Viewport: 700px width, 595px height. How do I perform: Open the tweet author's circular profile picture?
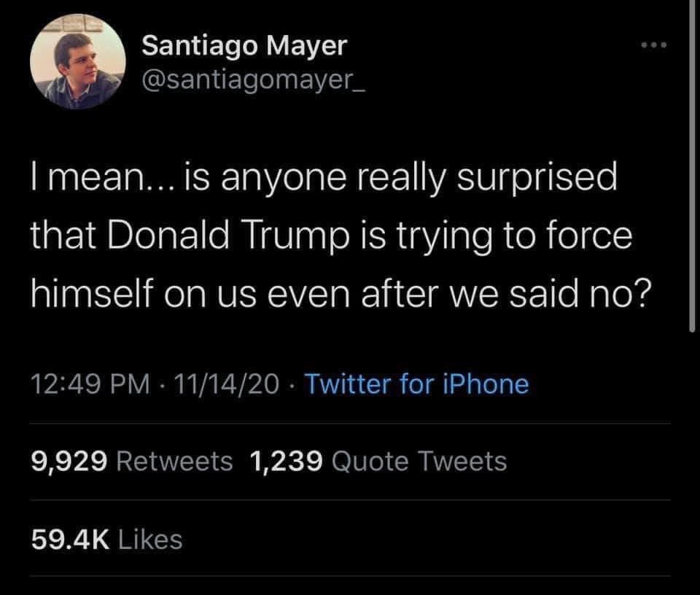[78, 62]
